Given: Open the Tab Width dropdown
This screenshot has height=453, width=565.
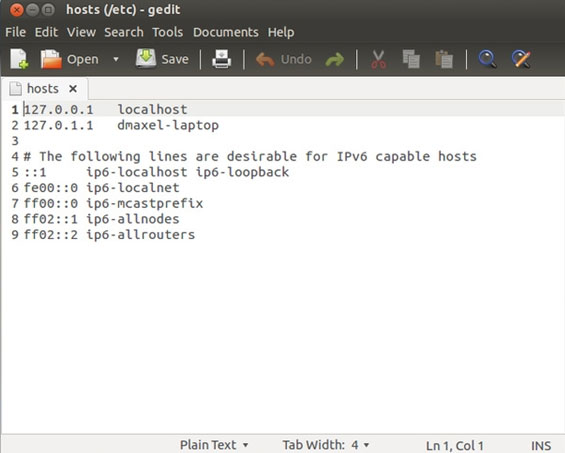Looking at the screenshot, I should pos(326,445).
